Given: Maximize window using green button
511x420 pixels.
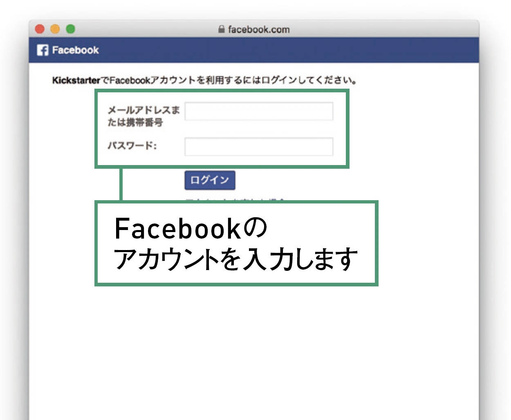Looking at the screenshot, I should point(71,29).
